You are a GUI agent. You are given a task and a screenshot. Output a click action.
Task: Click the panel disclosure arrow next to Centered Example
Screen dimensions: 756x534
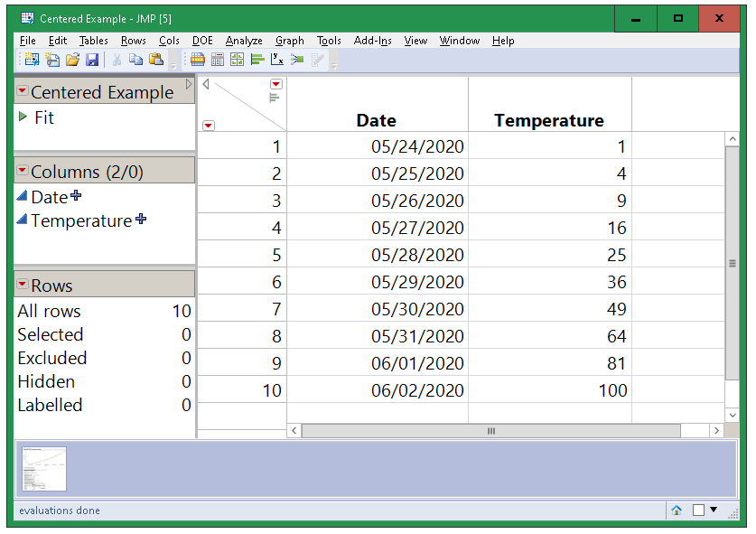coord(189,84)
